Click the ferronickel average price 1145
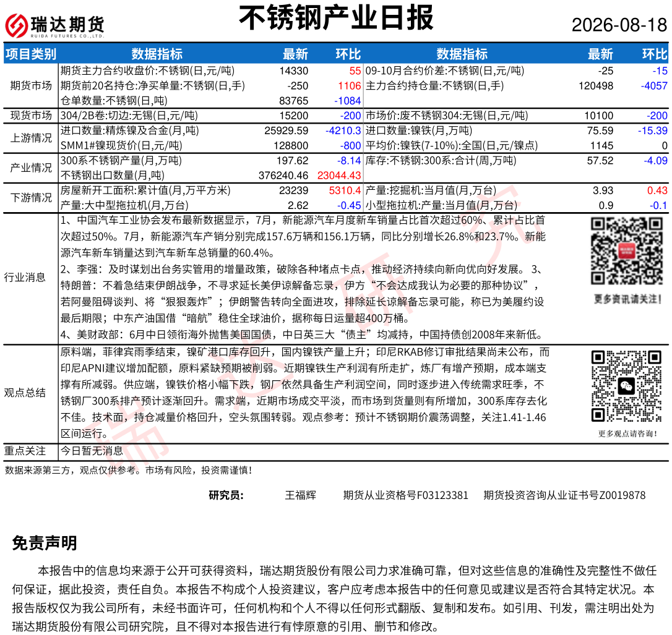This screenshot has height=635, width=672. click(x=601, y=145)
